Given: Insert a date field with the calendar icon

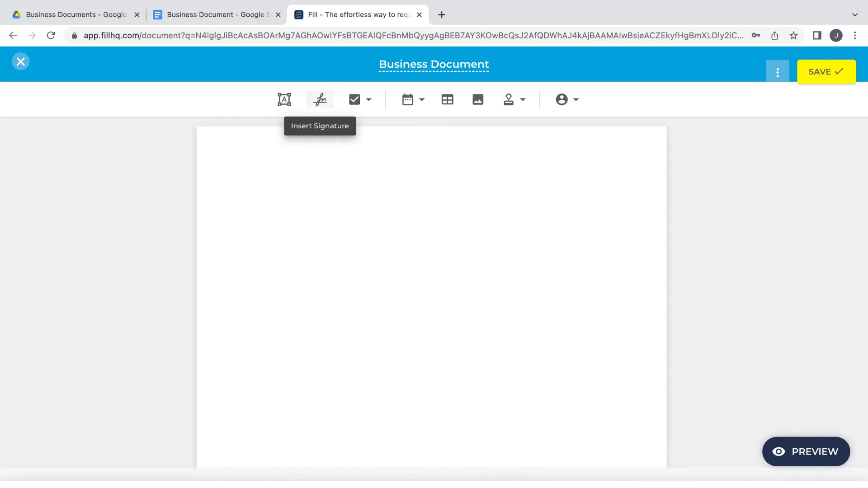Looking at the screenshot, I should [x=407, y=99].
